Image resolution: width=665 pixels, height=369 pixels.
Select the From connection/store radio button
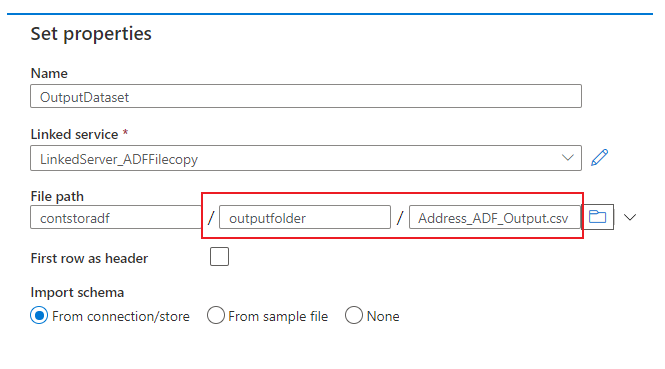[x=39, y=316]
